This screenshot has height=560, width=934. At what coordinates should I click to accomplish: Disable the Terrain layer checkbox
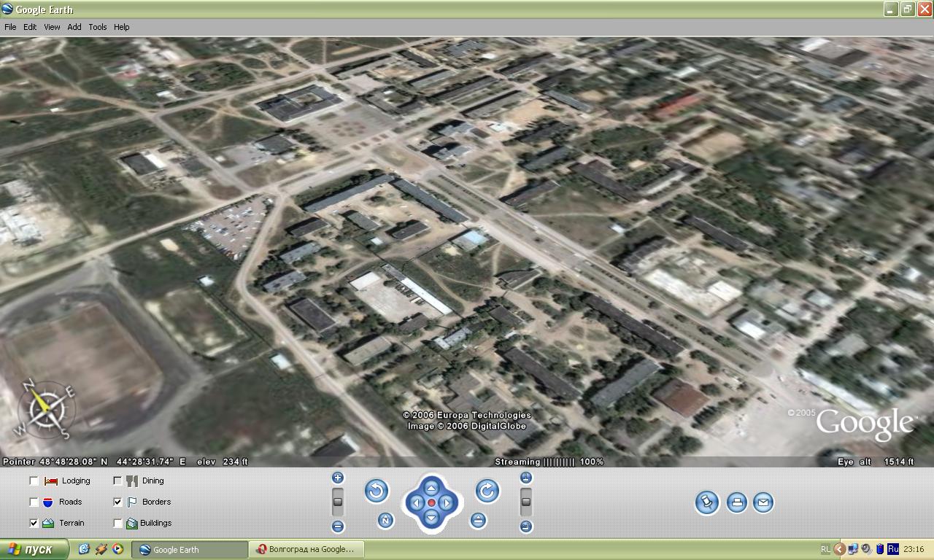34,523
